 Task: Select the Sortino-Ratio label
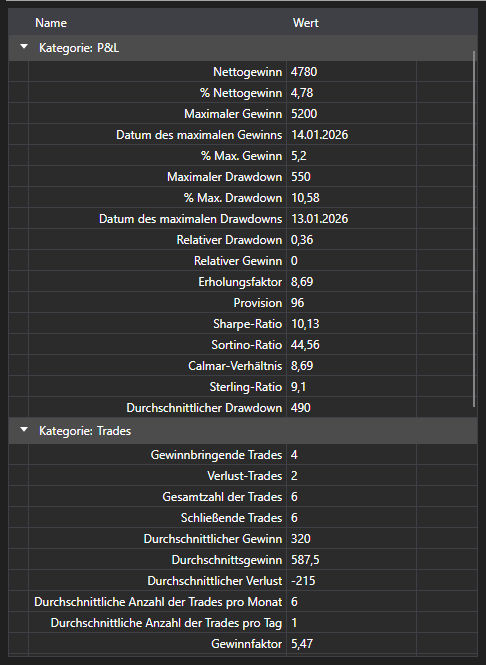(246, 345)
